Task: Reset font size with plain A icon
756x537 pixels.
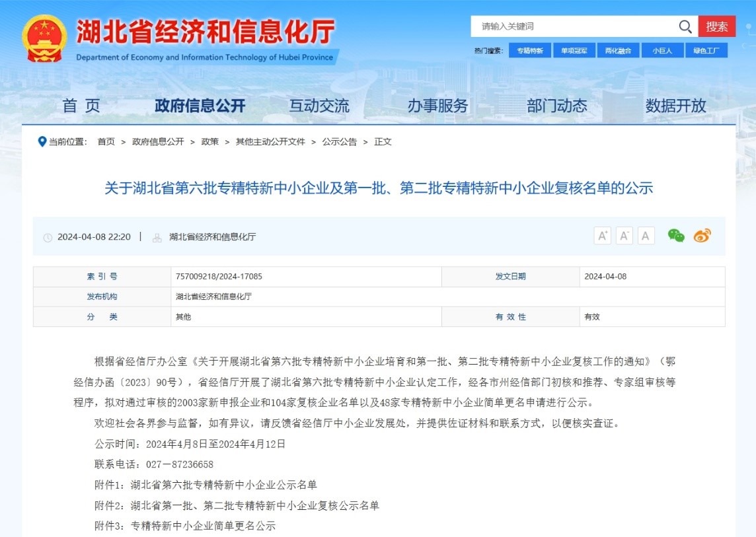Action: pyautogui.click(x=646, y=236)
